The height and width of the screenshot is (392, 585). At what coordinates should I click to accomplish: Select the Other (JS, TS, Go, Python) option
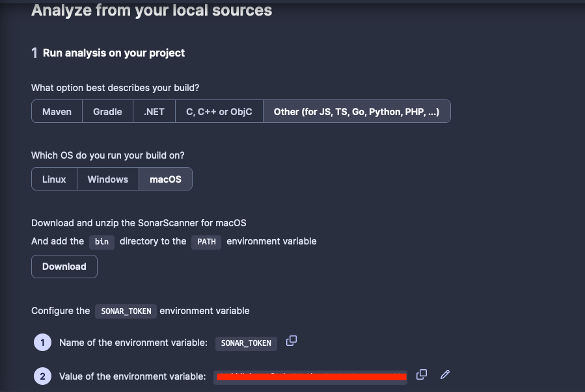(x=357, y=111)
